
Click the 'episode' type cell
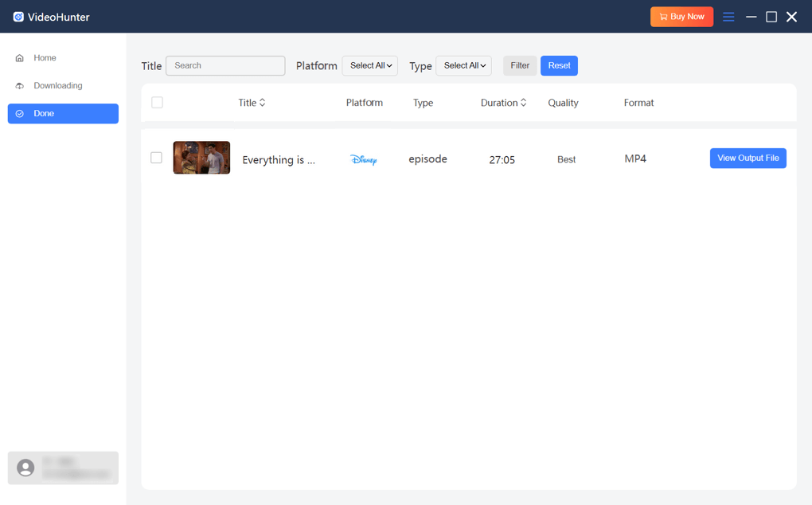427,159
